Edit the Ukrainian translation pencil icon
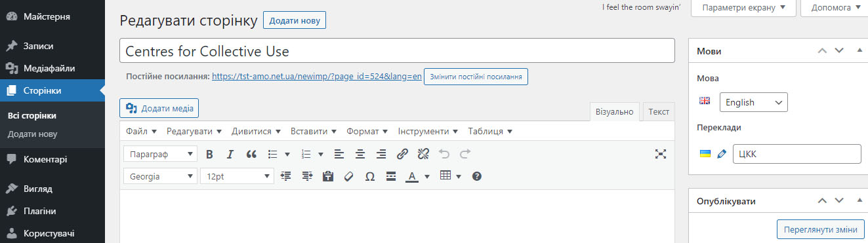Image resolution: width=868 pixels, height=243 pixels. [722, 154]
